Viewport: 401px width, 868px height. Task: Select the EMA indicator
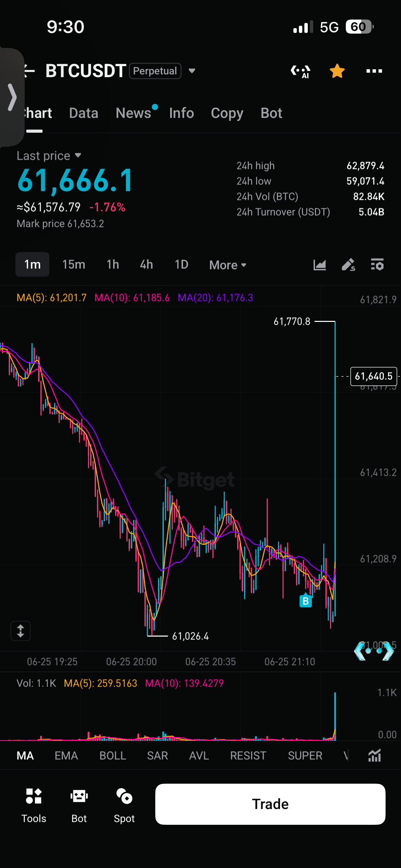click(66, 756)
